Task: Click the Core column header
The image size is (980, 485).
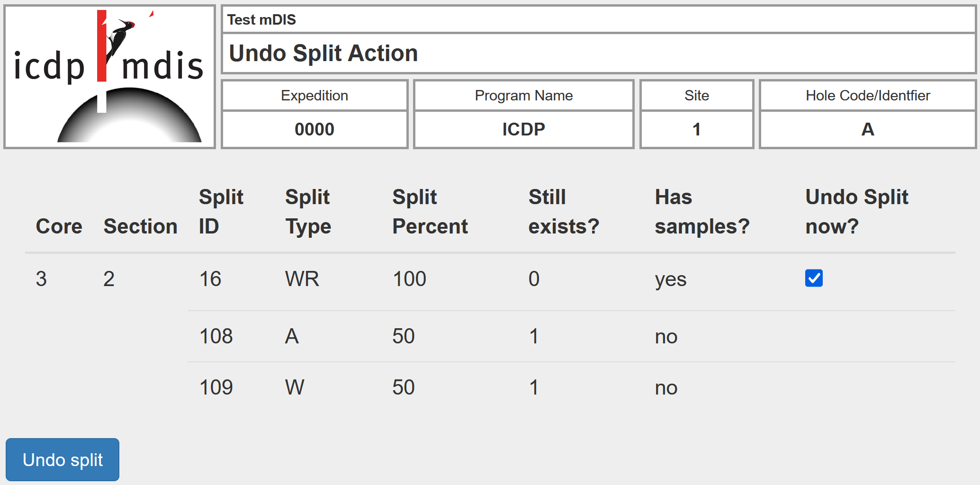Action: (59, 226)
